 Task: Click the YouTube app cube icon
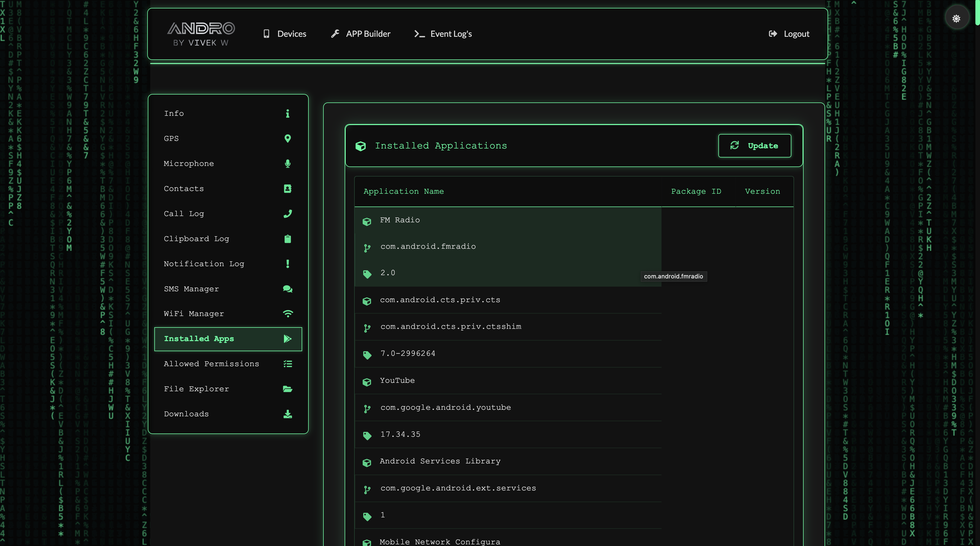tap(367, 382)
